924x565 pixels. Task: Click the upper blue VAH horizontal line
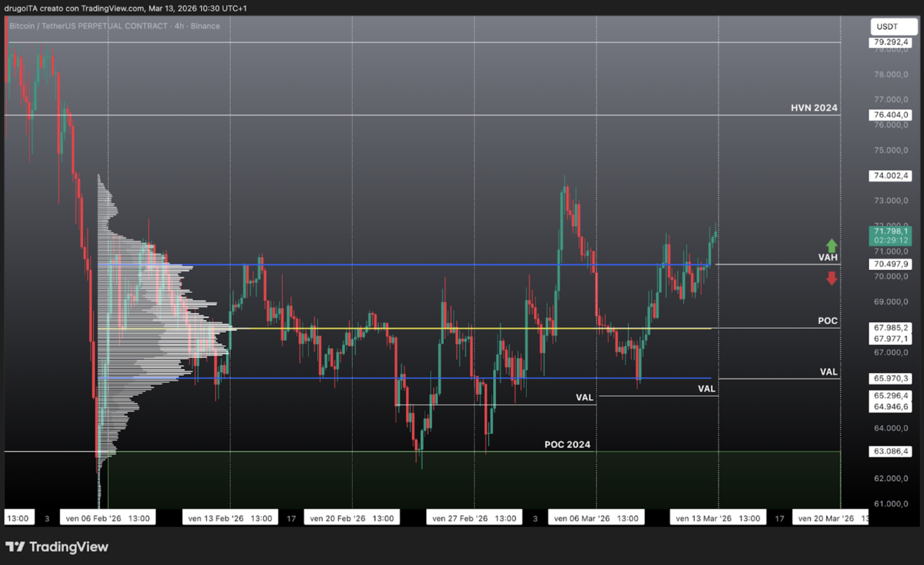tap(404, 265)
